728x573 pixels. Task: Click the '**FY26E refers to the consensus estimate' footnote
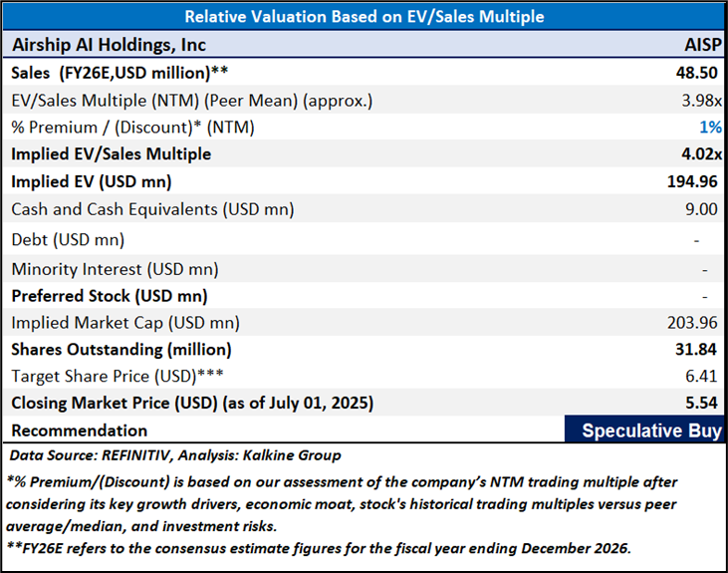pyautogui.click(x=319, y=549)
